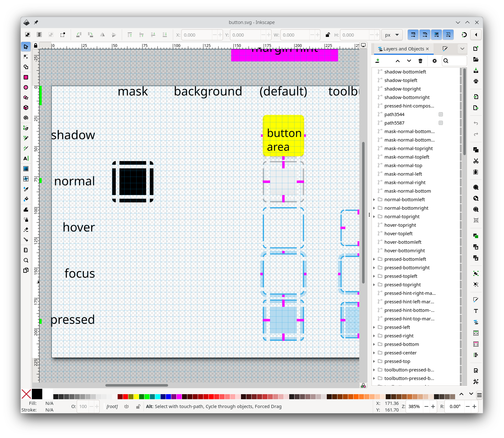Select mask-normal-top in the layers list
The height and width of the screenshot is (438, 504).
[x=403, y=166]
